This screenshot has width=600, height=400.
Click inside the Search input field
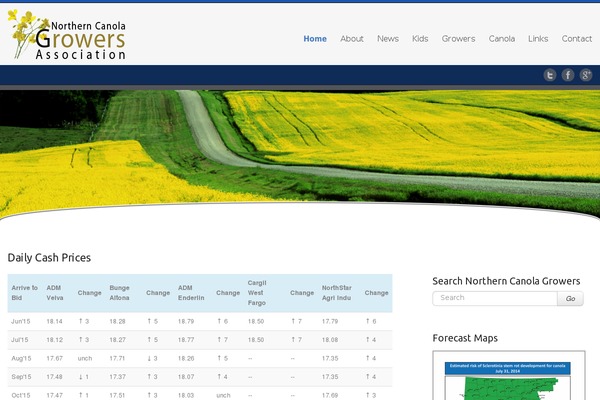click(x=495, y=298)
